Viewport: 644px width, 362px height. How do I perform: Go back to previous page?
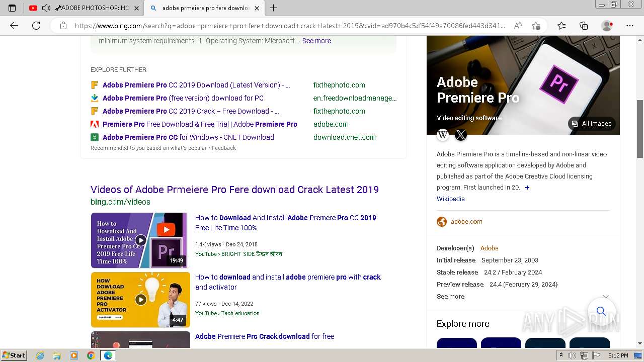point(14,26)
